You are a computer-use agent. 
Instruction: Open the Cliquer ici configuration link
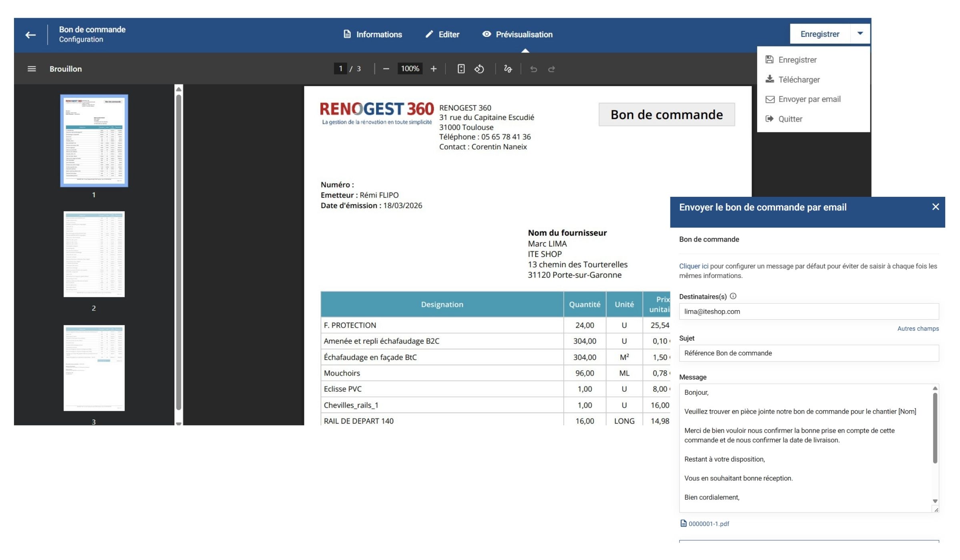[x=693, y=266]
